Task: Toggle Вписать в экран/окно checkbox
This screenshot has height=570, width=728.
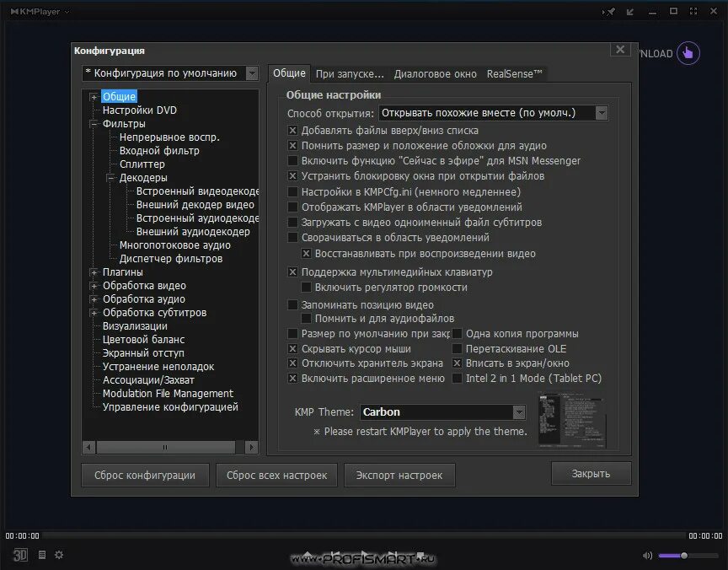Action: pos(457,363)
